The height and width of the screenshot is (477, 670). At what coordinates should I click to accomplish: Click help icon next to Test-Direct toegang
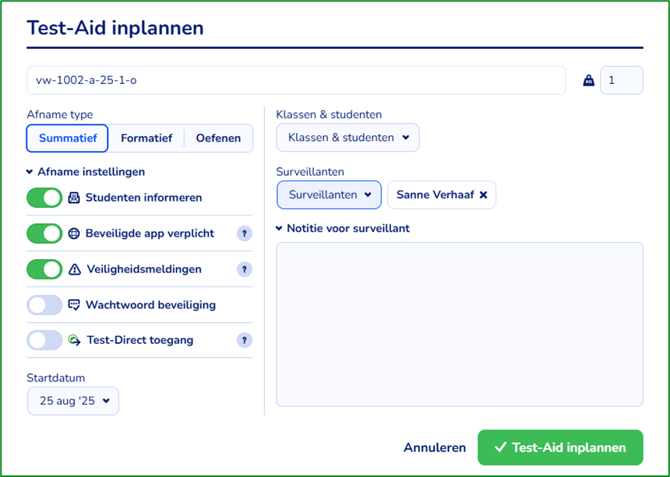(x=243, y=340)
